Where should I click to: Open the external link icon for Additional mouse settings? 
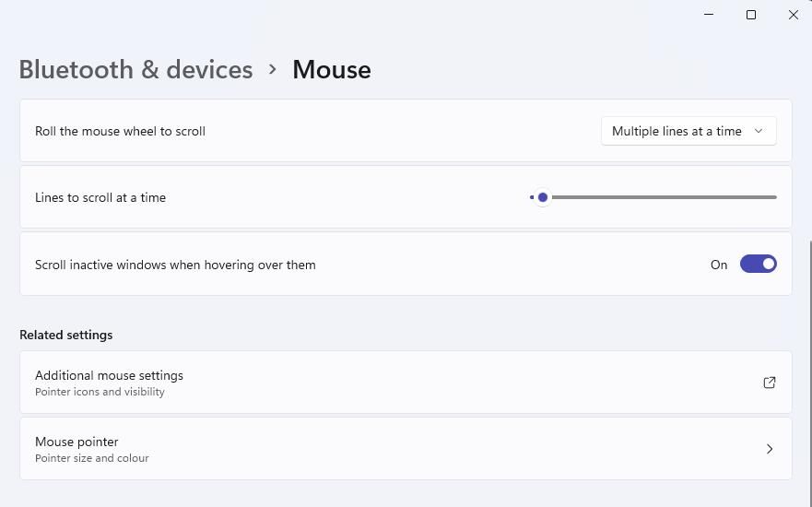769,383
